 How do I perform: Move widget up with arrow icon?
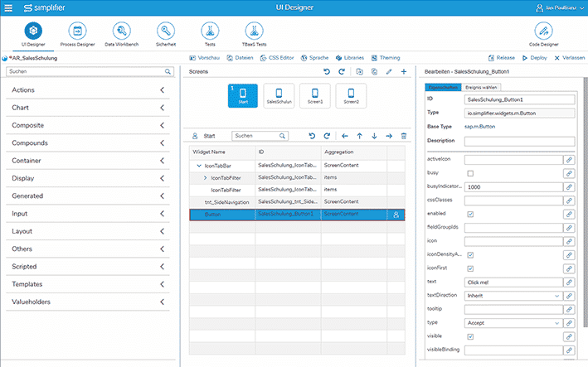pyautogui.click(x=360, y=136)
